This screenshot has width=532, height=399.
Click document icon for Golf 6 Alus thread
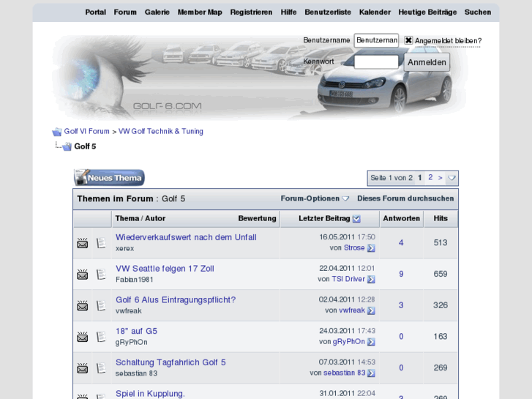(x=101, y=305)
